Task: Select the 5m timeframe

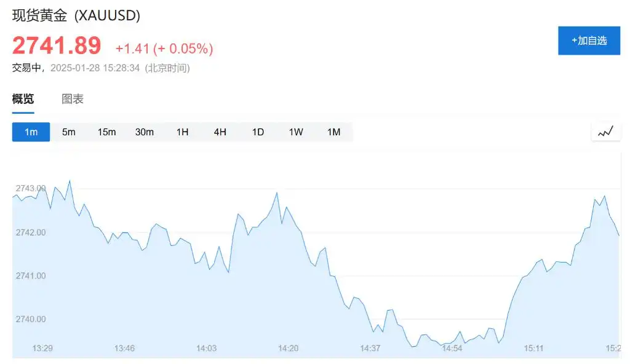Action: click(69, 132)
